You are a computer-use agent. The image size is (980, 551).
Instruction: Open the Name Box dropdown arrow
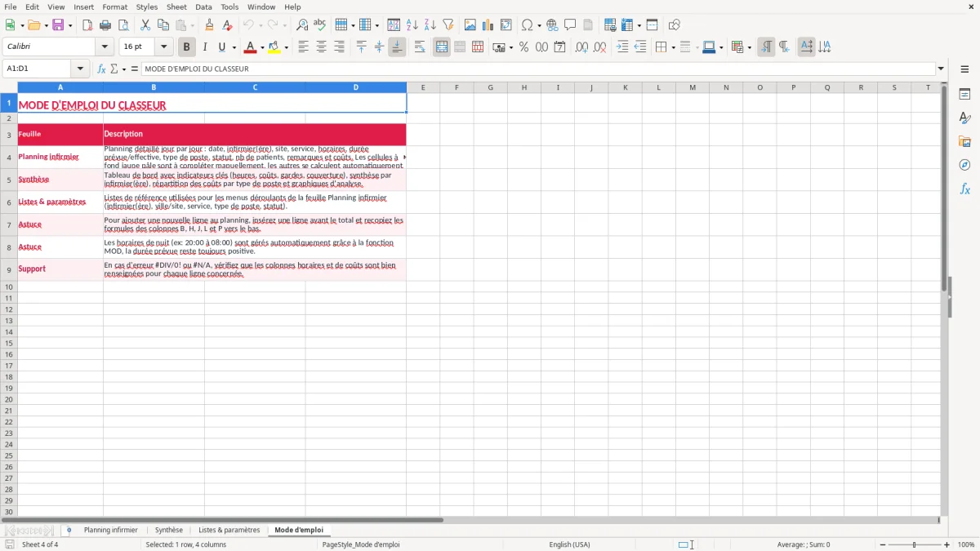(x=79, y=69)
